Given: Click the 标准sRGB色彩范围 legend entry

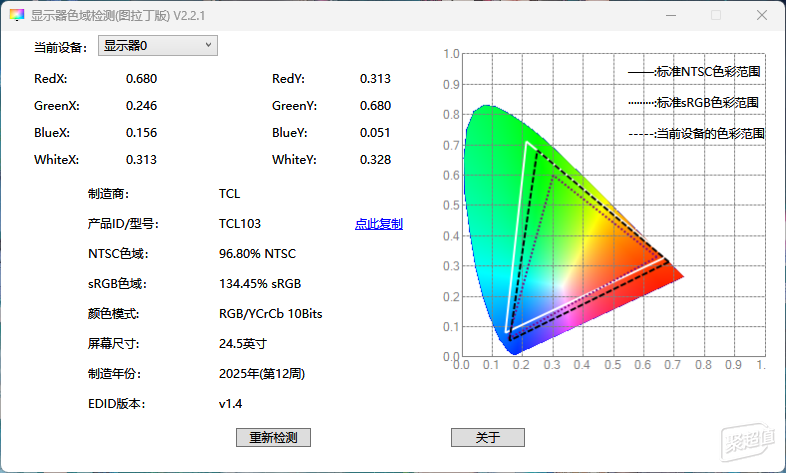Looking at the screenshot, I should coord(694,103).
